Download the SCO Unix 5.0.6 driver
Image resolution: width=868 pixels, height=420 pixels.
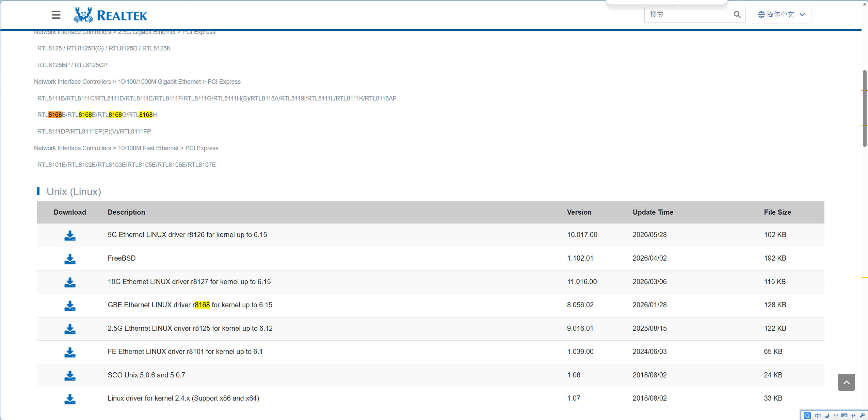(x=70, y=376)
